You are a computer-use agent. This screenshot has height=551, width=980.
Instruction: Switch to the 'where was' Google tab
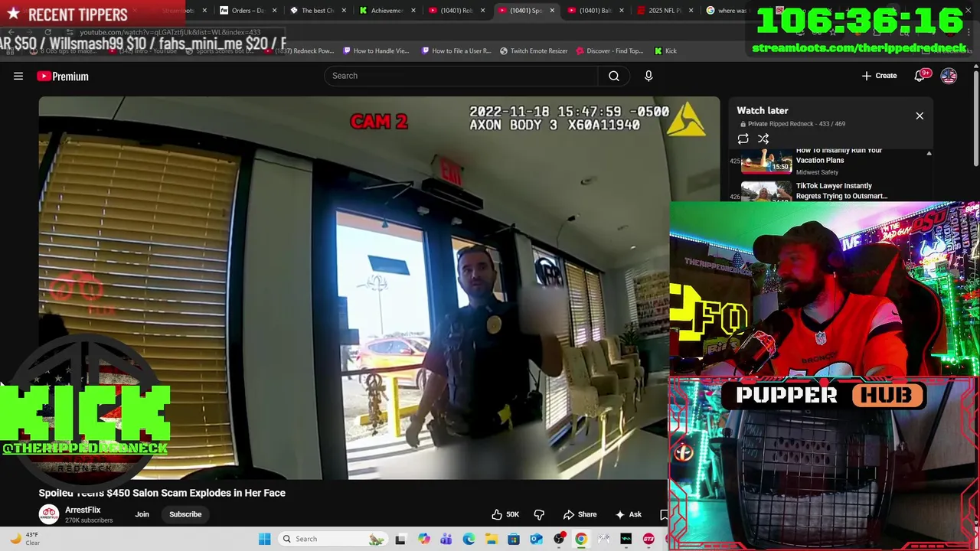(726, 11)
